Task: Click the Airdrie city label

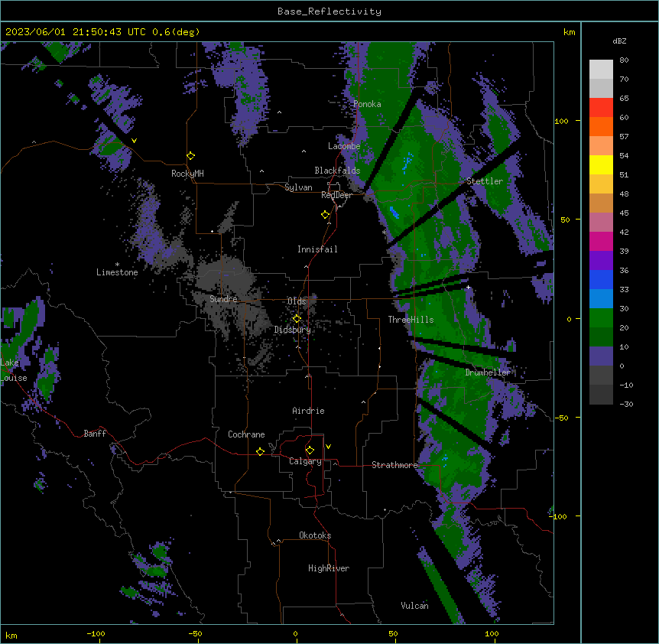Action: tap(308, 411)
